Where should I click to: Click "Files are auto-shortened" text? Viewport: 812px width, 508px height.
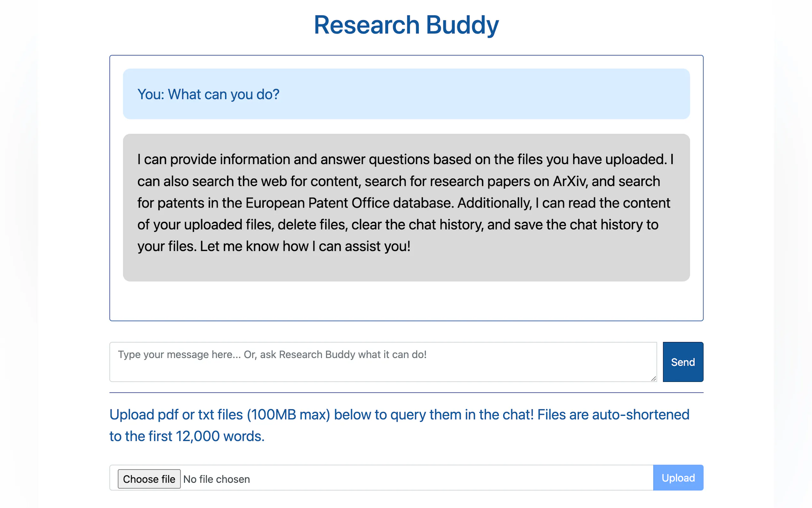tap(613, 415)
